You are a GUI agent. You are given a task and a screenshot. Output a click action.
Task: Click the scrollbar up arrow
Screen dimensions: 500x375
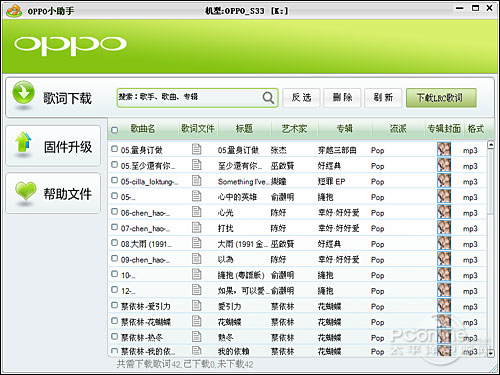pos(491,145)
